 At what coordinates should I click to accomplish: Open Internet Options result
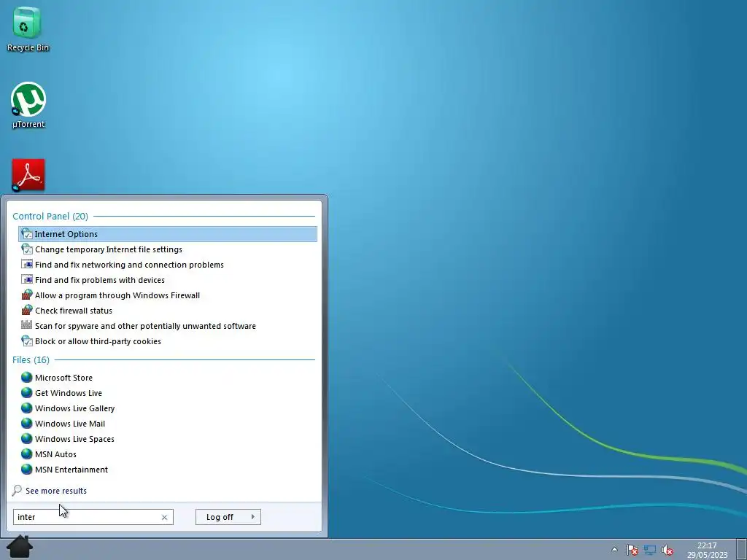(x=168, y=234)
